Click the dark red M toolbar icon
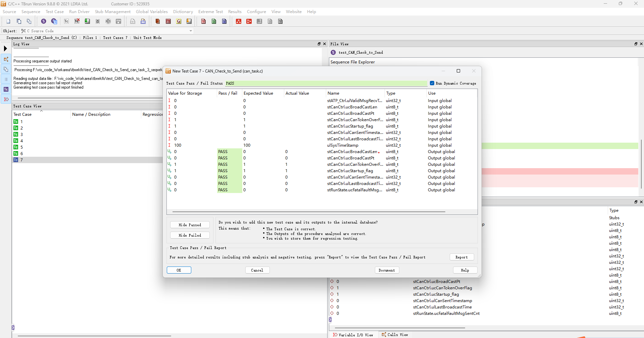This screenshot has height=338, width=644. (x=168, y=21)
